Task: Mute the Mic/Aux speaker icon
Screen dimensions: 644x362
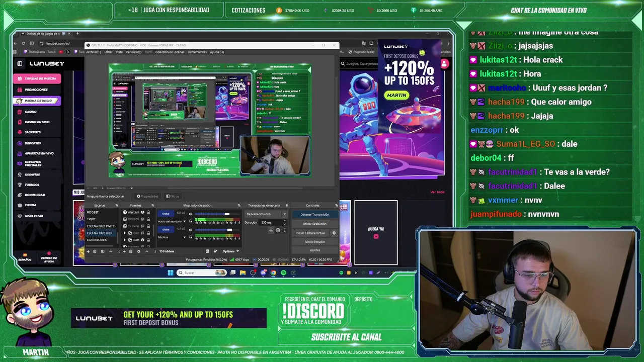Action: tap(191, 230)
